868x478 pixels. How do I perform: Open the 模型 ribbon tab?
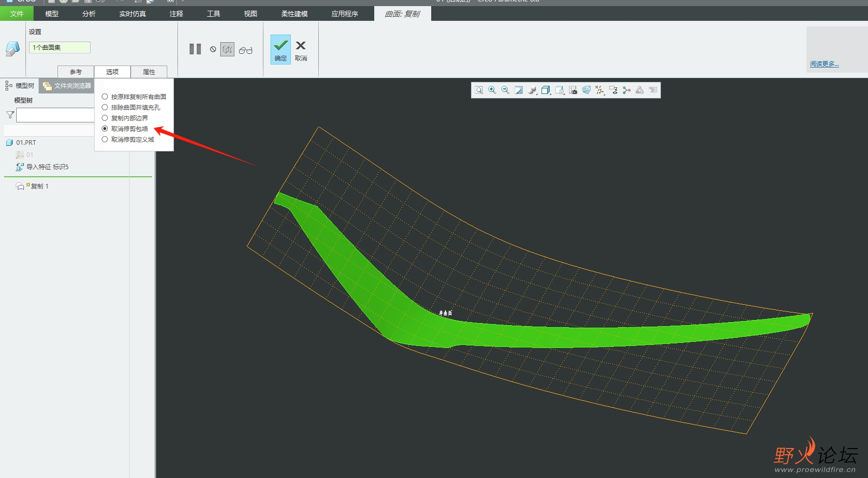pyautogui.click(x=52, y=14)
